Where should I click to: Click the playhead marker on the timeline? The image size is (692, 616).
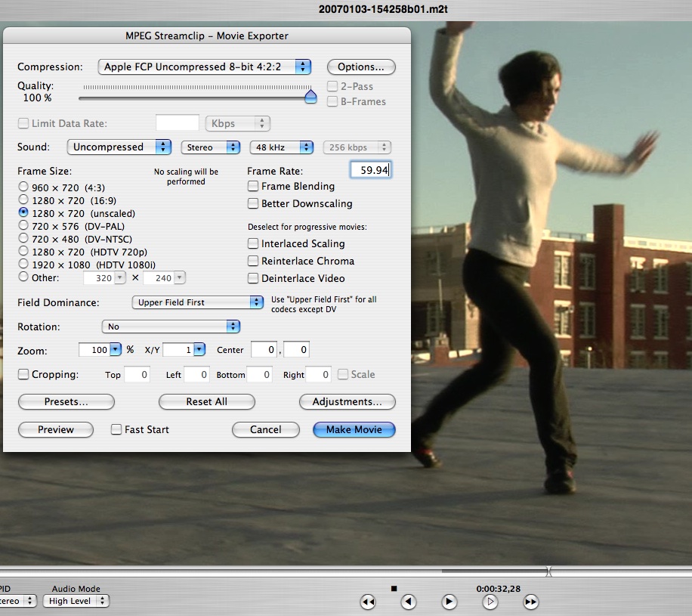coord(548,572)
